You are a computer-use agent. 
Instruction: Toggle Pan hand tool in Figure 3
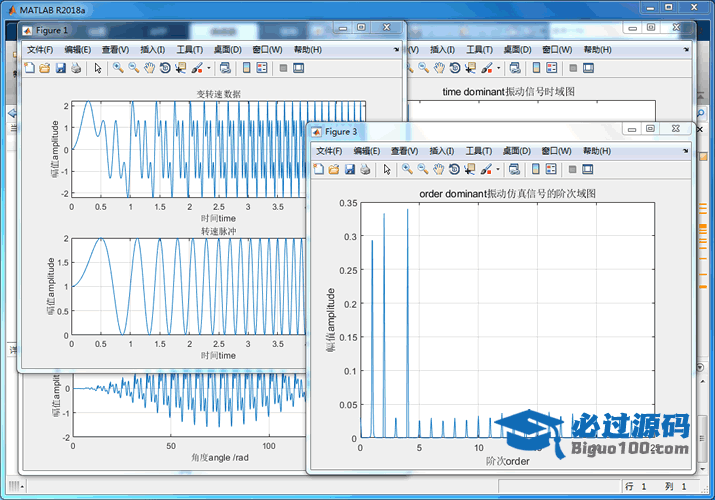438,170
